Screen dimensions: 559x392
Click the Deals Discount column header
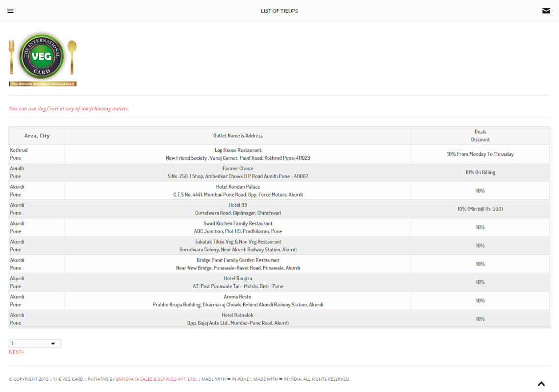(480, 136)
